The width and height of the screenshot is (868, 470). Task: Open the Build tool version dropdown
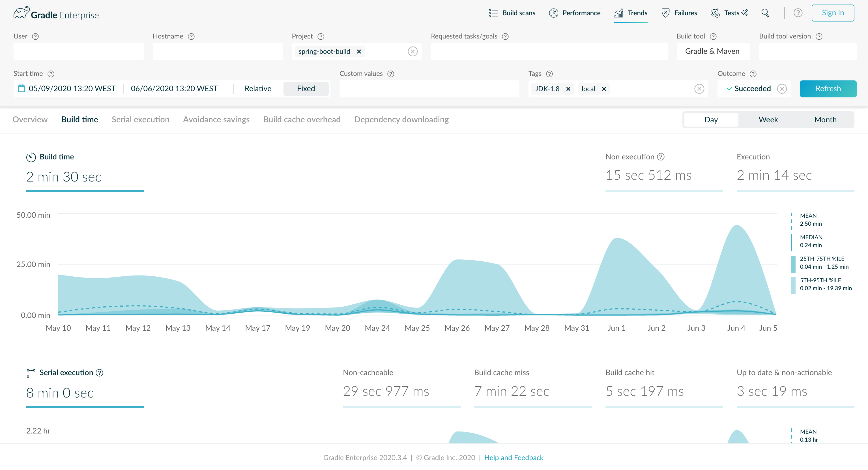tap(807, 51)
